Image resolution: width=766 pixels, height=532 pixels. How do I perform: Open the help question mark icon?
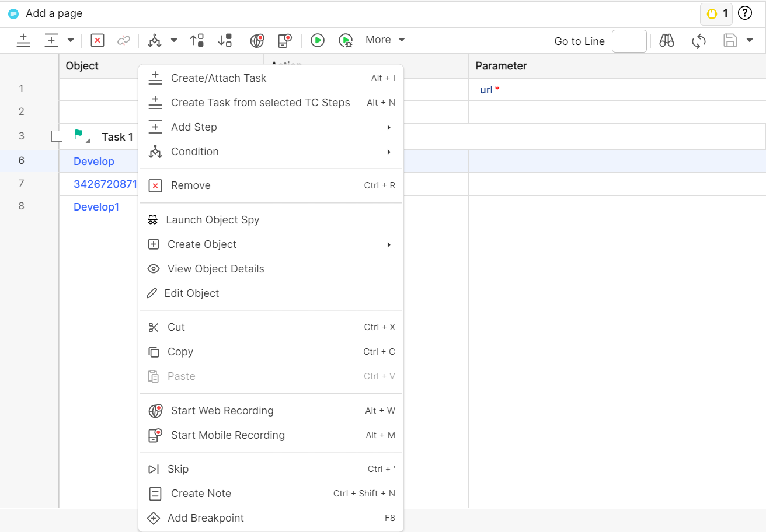(x=745, y=13)
